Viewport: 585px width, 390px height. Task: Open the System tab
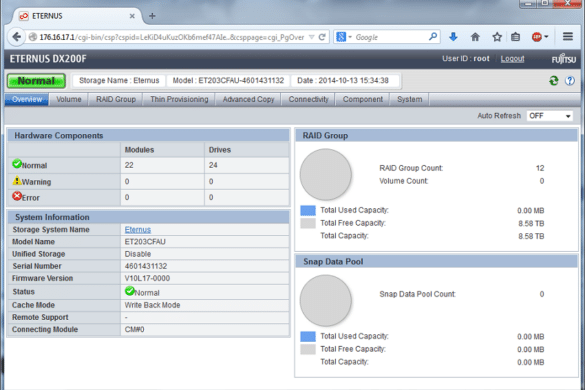point(409,99)
